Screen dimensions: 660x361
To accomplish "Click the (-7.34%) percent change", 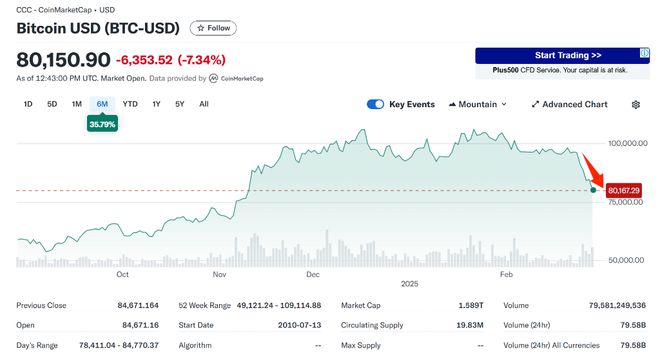I will click(x=202, y=60).
